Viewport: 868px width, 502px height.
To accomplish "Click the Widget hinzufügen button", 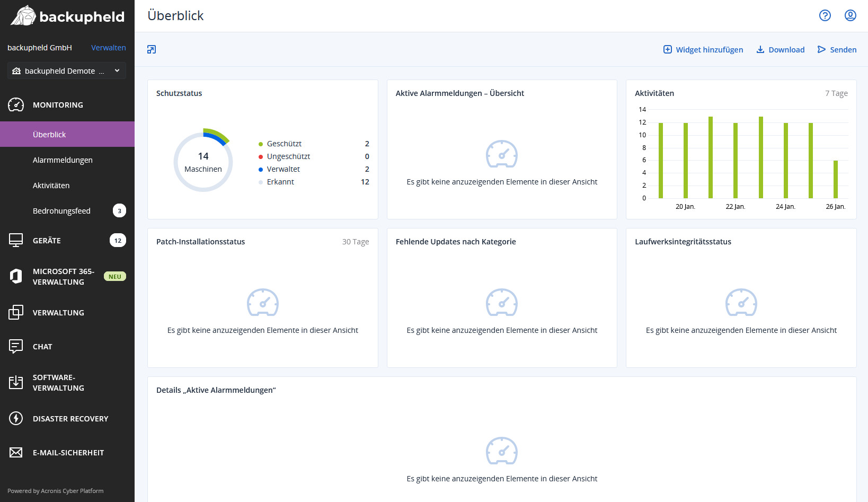I will (703, 49).
